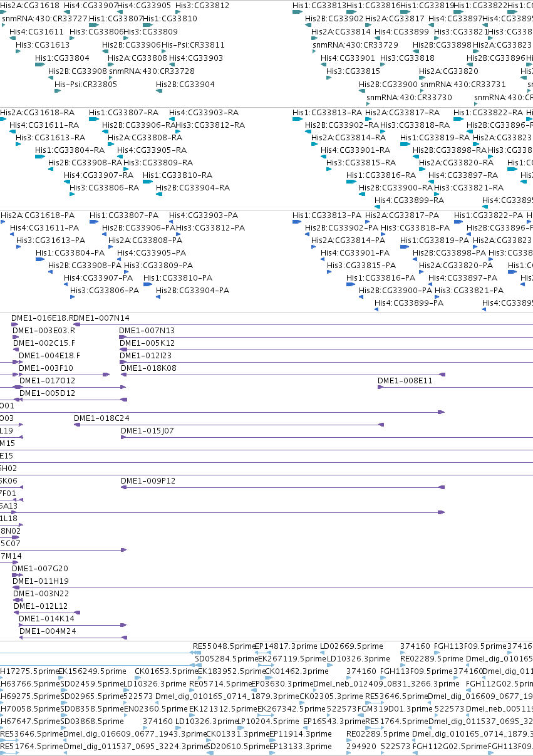533x756 pixels.
Task: Select the His4:CG33901-RA transcript label
Action: pos(356,150)
